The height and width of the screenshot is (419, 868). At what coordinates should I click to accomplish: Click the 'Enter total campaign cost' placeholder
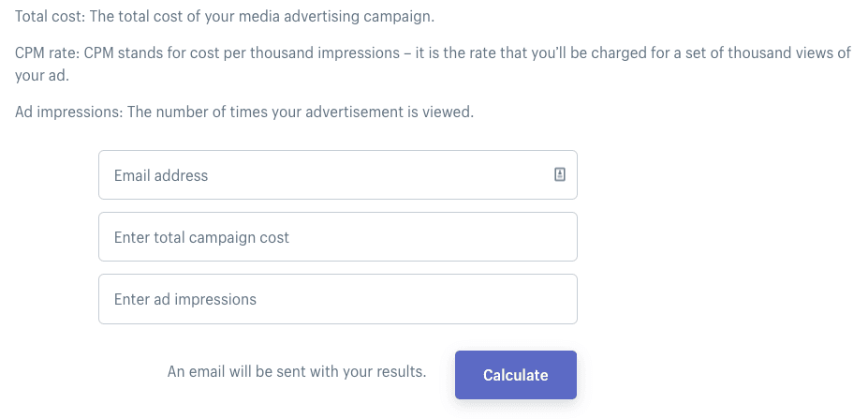tap(201, 237)
